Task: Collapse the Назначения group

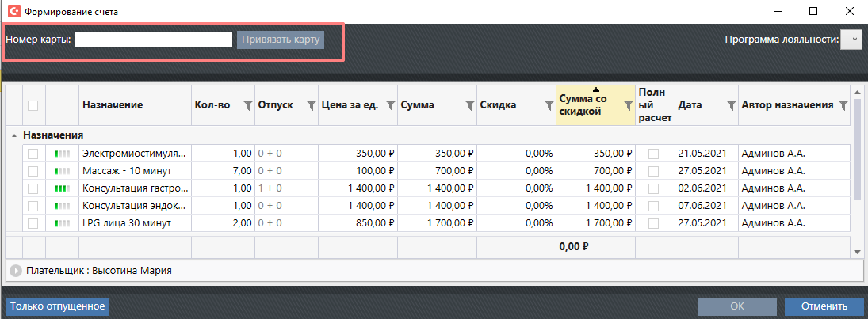Action: (x=17, y=135)
